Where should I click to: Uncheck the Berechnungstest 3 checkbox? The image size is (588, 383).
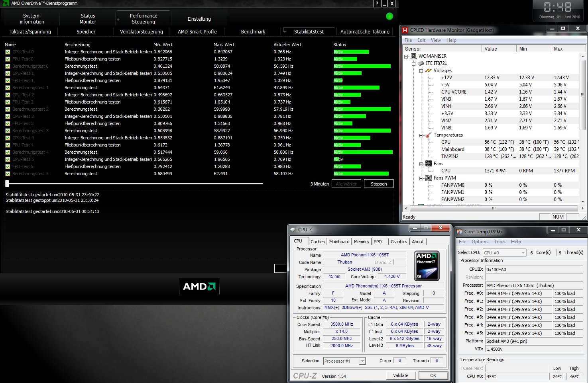pyautogui.click(x=8, y=131)
